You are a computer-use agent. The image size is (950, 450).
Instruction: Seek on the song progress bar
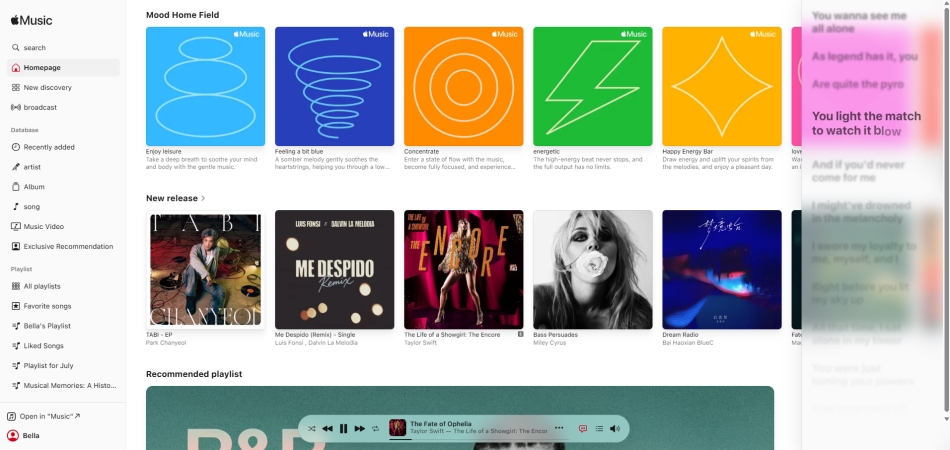click(x=479, y=438)
